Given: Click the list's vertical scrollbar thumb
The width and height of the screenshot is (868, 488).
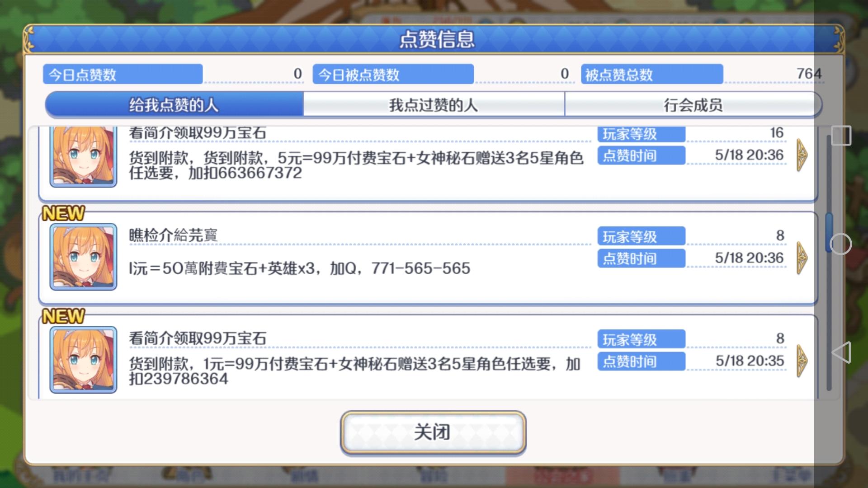Looking at the screenshot, I should click(x=829, y=233).
